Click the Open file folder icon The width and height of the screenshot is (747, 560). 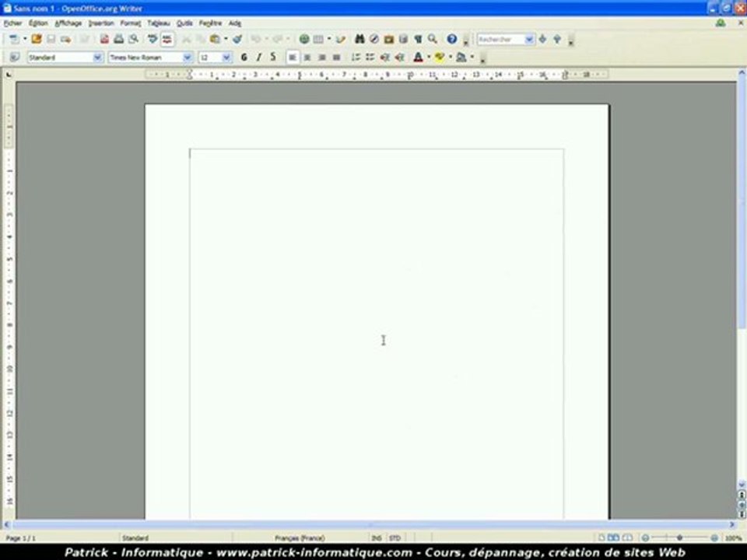click(37, 40)
